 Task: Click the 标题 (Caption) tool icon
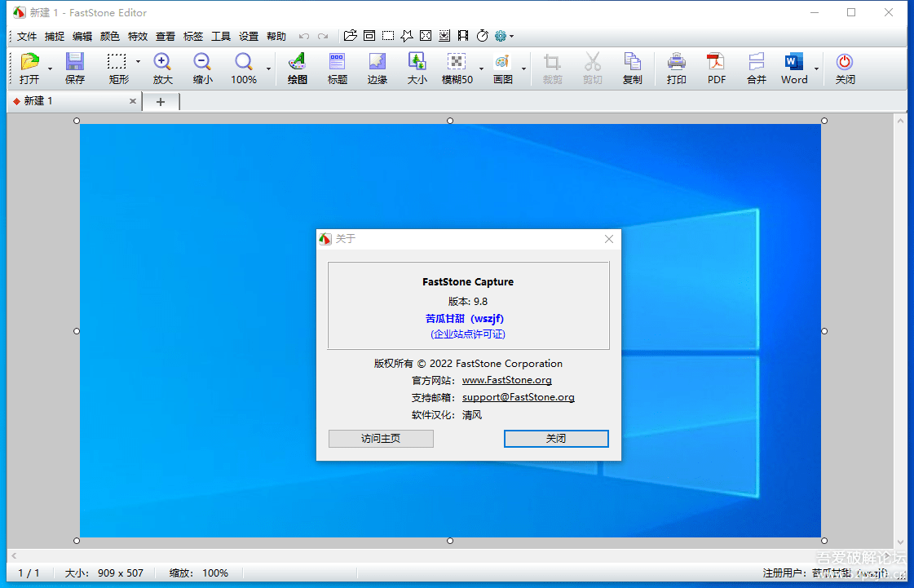(337, 68)
